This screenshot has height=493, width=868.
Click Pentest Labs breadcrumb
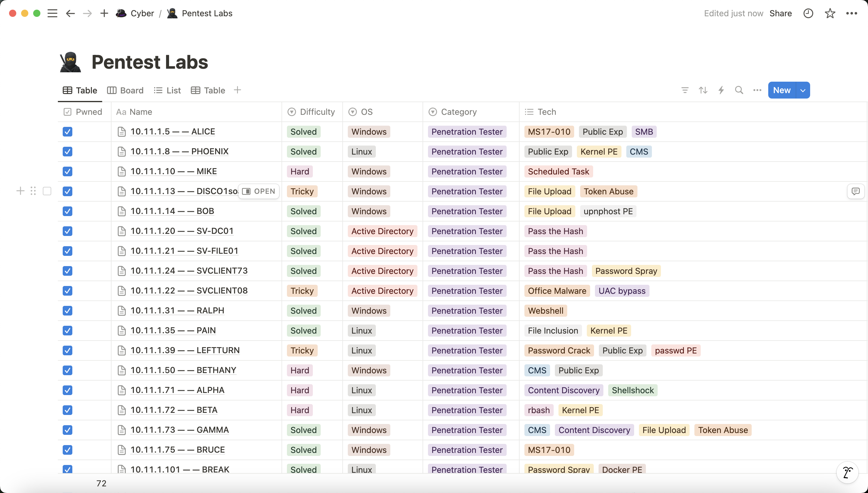point(207,13)
